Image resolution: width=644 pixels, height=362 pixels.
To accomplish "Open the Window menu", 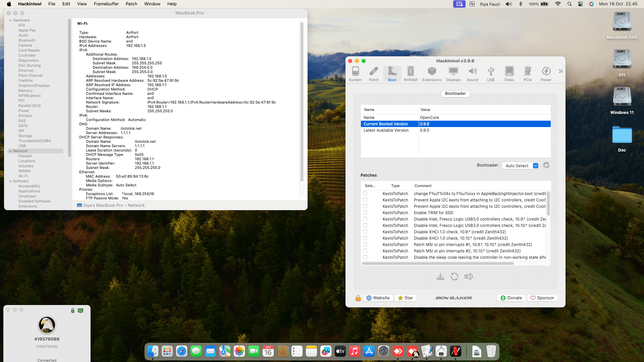I will coord(152,4).
